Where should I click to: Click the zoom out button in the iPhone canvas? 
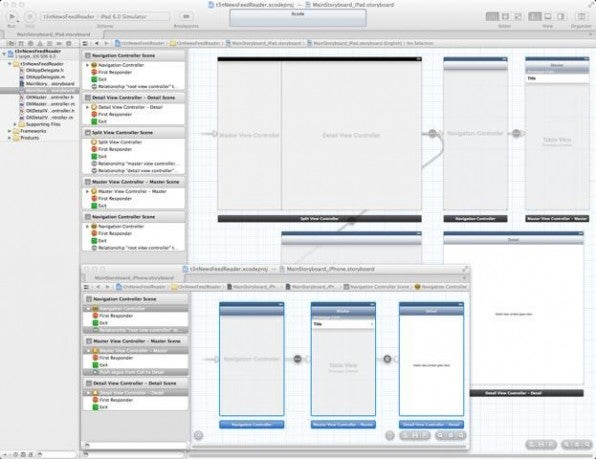[x=441, y=435]
